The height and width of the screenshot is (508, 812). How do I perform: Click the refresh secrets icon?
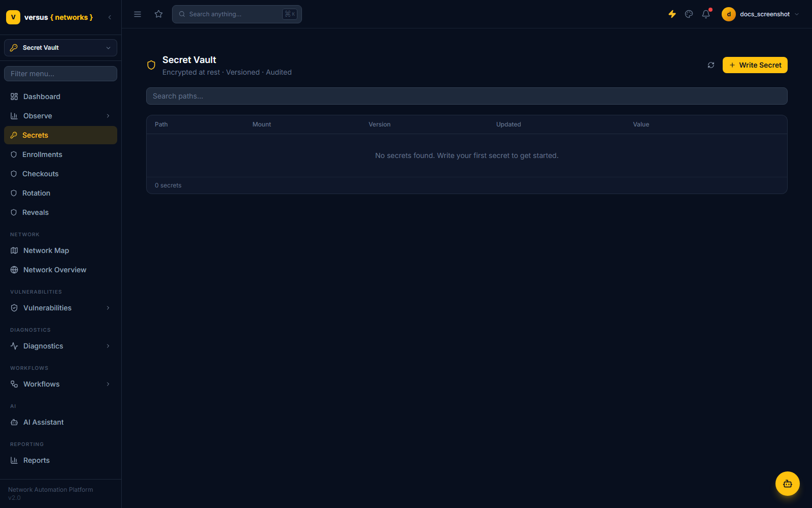click(711, 65)
